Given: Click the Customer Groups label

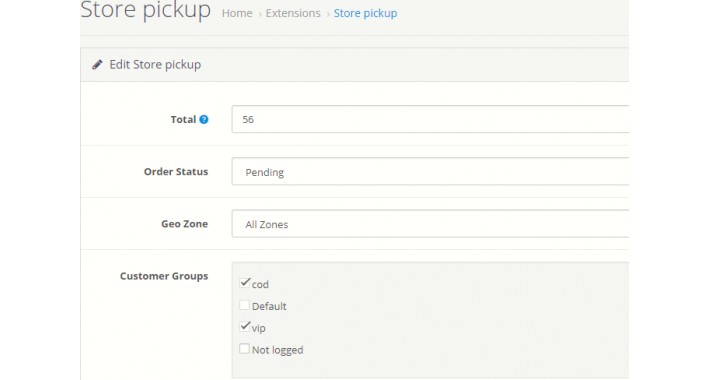Looking at the screenshot, I should click(164, 276).
